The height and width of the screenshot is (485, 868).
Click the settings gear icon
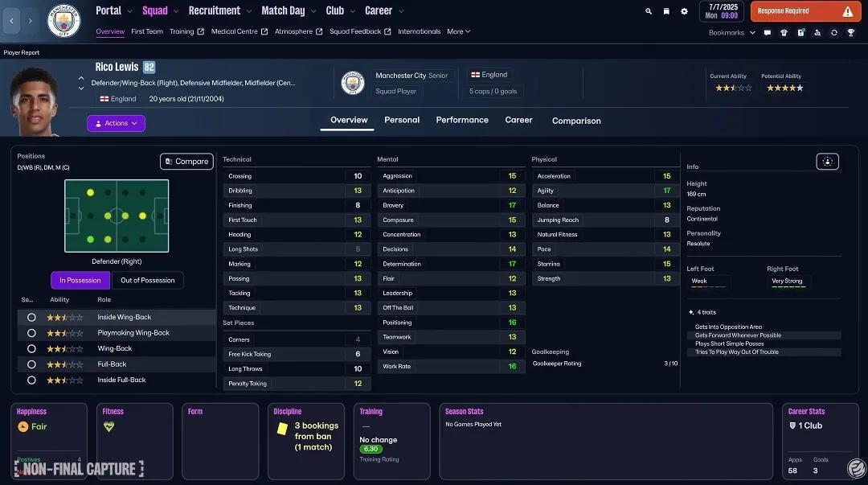tap(684, 11)
